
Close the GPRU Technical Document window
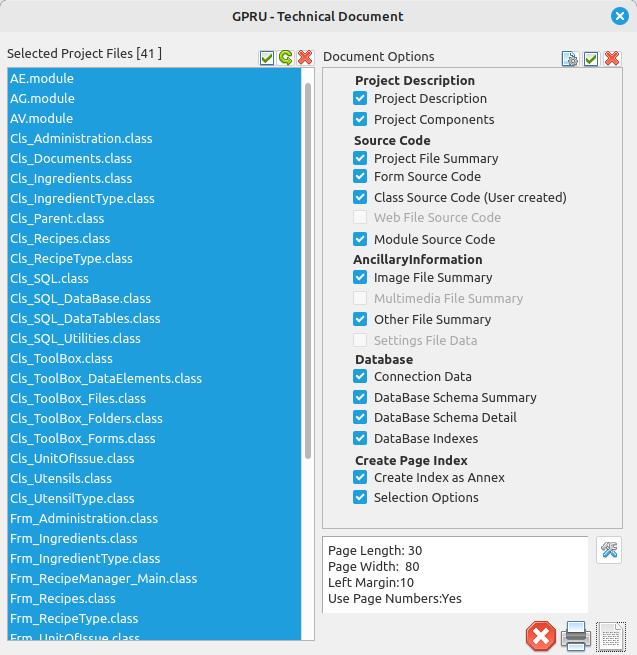pyautogui.click(x=620, y=15)
